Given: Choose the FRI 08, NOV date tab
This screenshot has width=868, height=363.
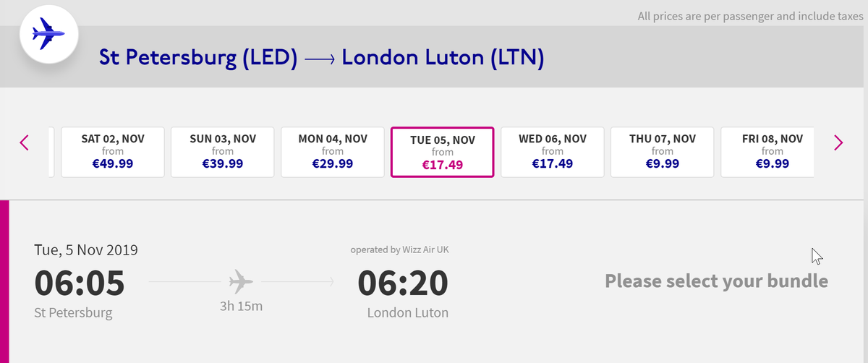Looking at the screenshot, I should click(x=773, y=152).
